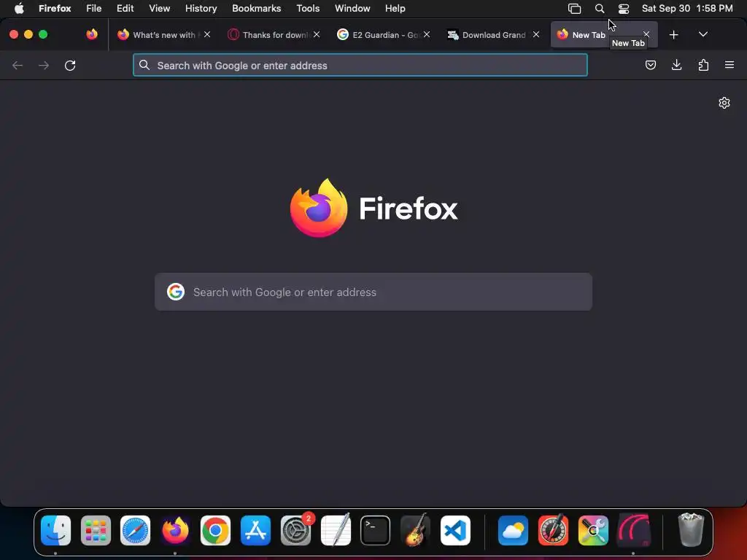The width and height of the screenshot is (747, 560).
Task: Open TextEdit from the Dock
Action: [336, 530]
